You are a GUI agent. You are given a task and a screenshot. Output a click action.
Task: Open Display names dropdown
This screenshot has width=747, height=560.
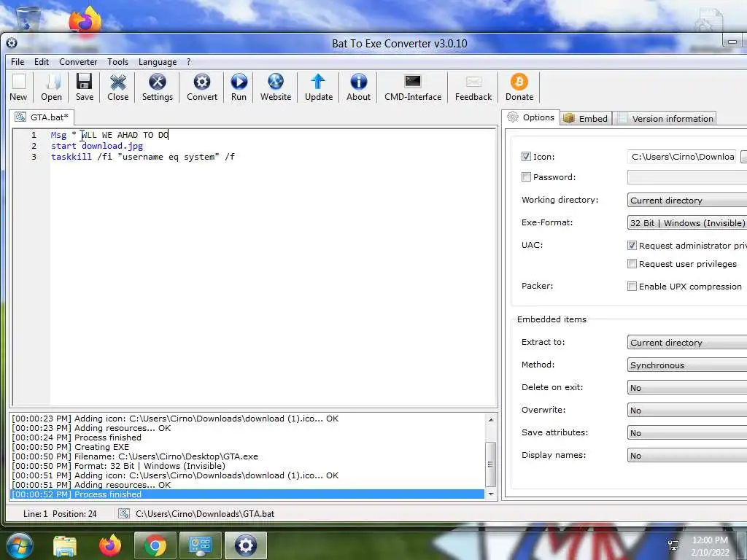(687, 456)
